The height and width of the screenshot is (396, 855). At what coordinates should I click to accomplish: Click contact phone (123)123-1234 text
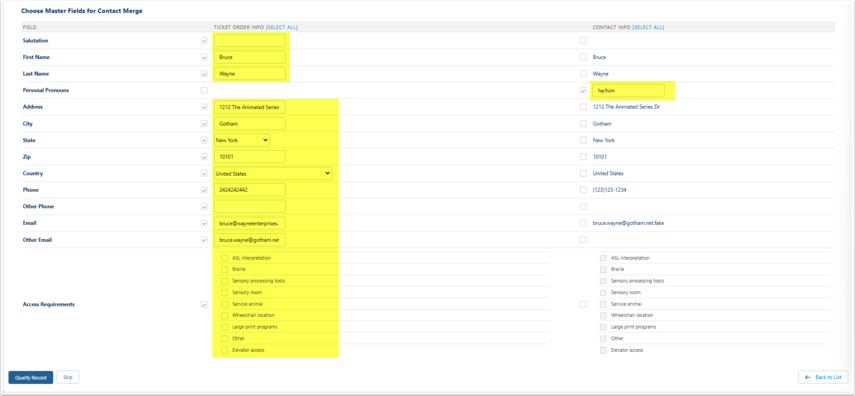click(x=611, y=190)
